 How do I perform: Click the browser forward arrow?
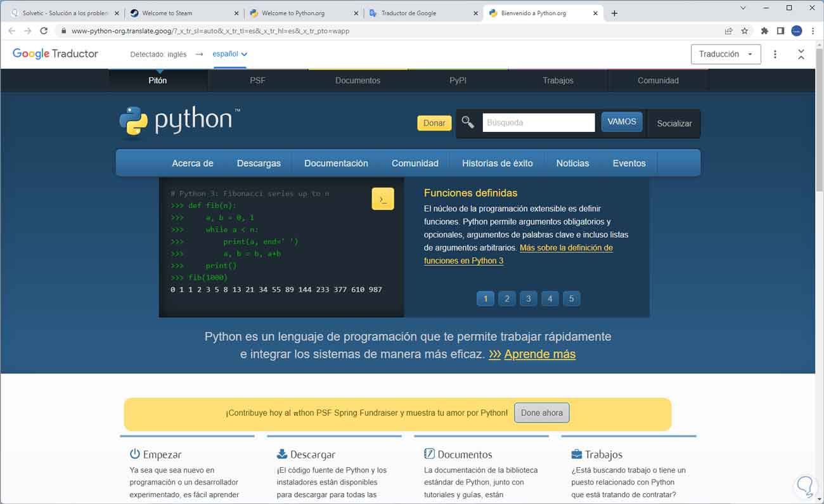[27, 30]
